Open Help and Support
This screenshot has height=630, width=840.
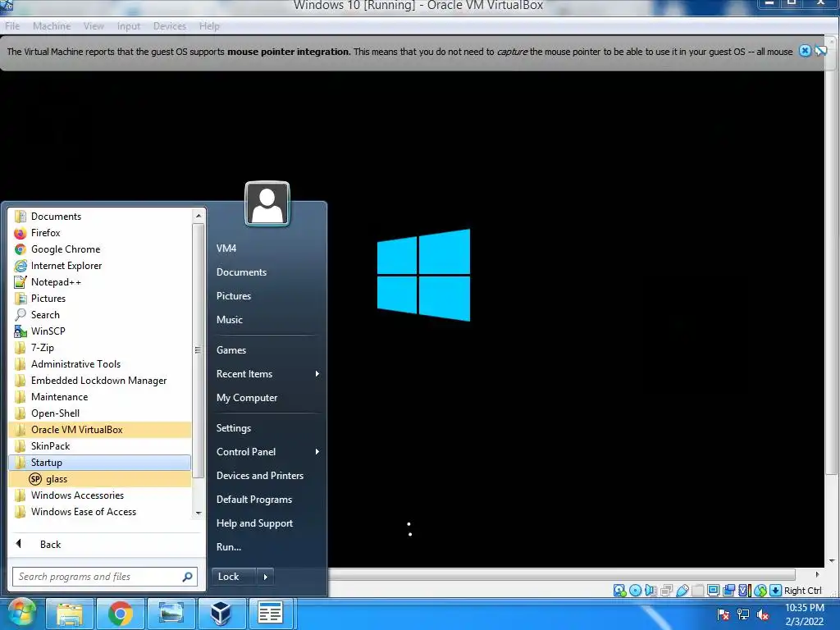pos(268,523)
